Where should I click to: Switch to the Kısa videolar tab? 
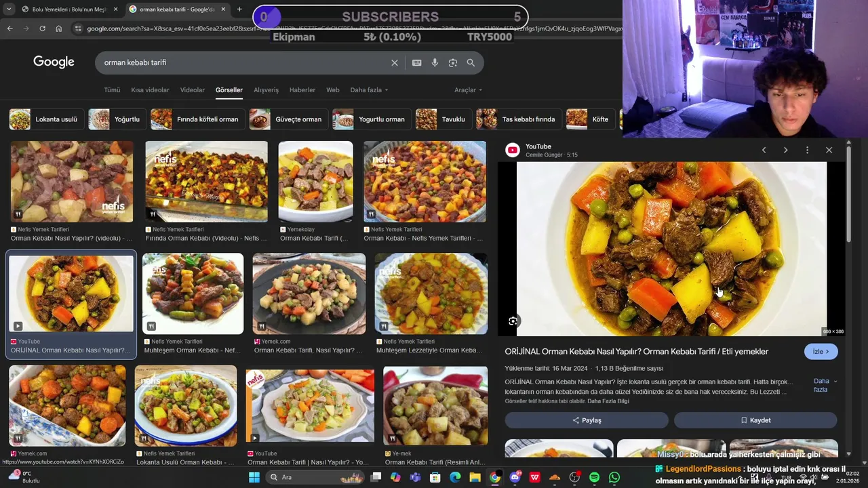[150, 90]
